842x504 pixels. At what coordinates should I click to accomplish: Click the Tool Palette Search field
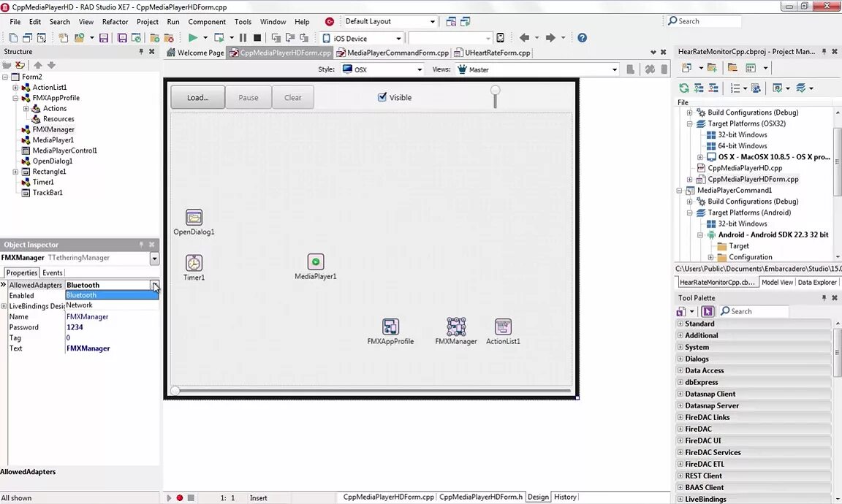point(754,311)
